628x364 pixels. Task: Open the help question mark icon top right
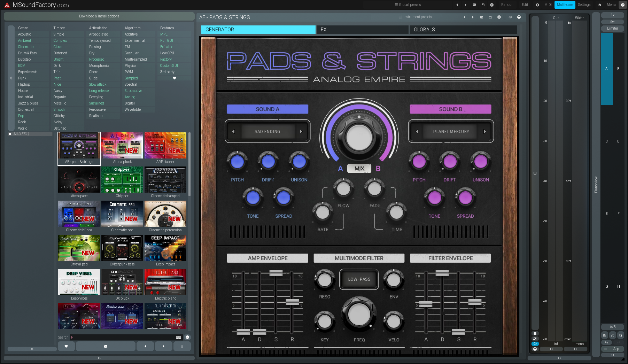(x=623, y=5)
